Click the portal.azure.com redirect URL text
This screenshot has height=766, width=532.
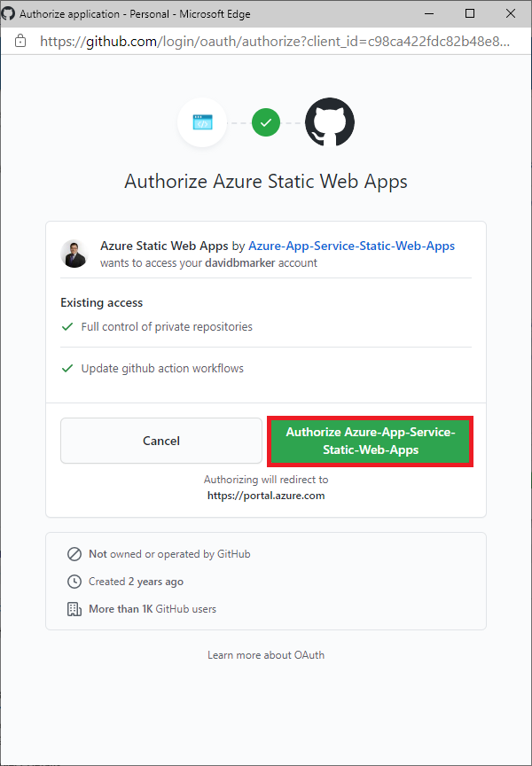266,496
